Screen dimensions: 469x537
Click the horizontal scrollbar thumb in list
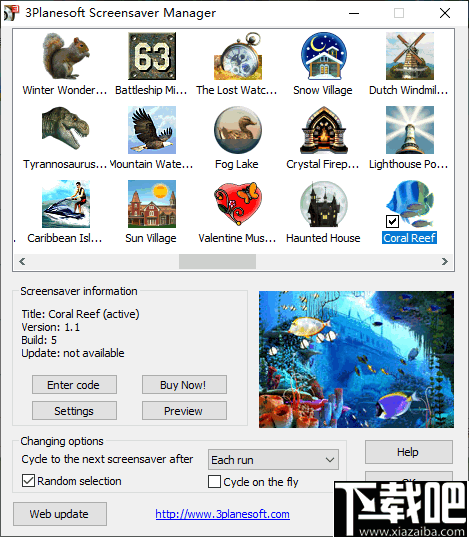pos(217,262)
